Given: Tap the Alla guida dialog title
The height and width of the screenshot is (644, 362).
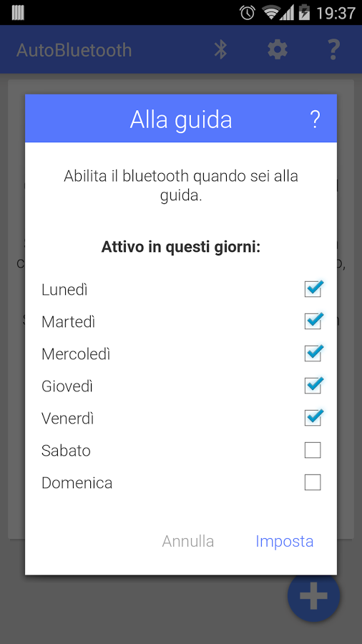Looking at the screenshot, I should click(x=181, y=120).
